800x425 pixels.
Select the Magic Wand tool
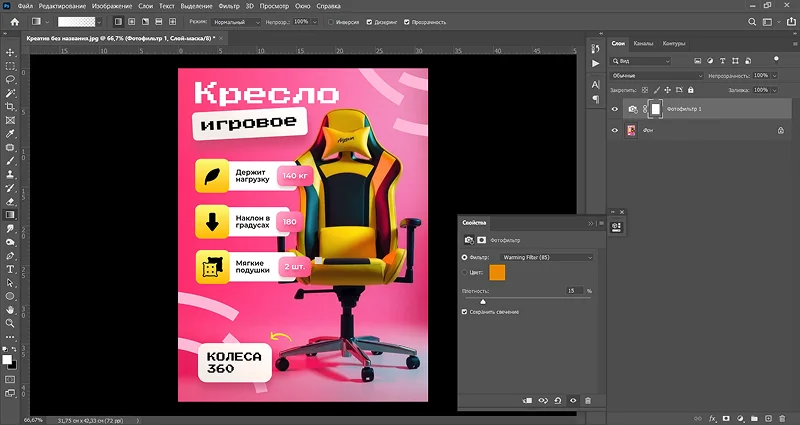(x=10, y=93)
